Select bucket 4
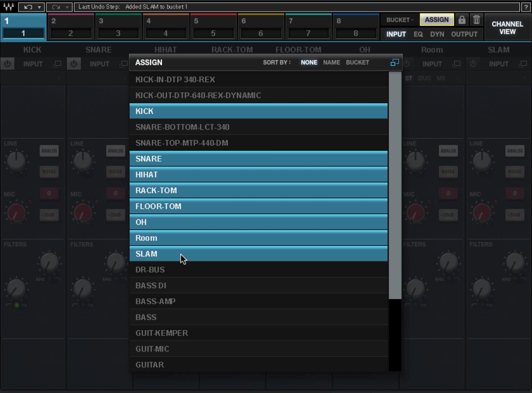This screenshot has width=532, height=393. tap(166, 27)
